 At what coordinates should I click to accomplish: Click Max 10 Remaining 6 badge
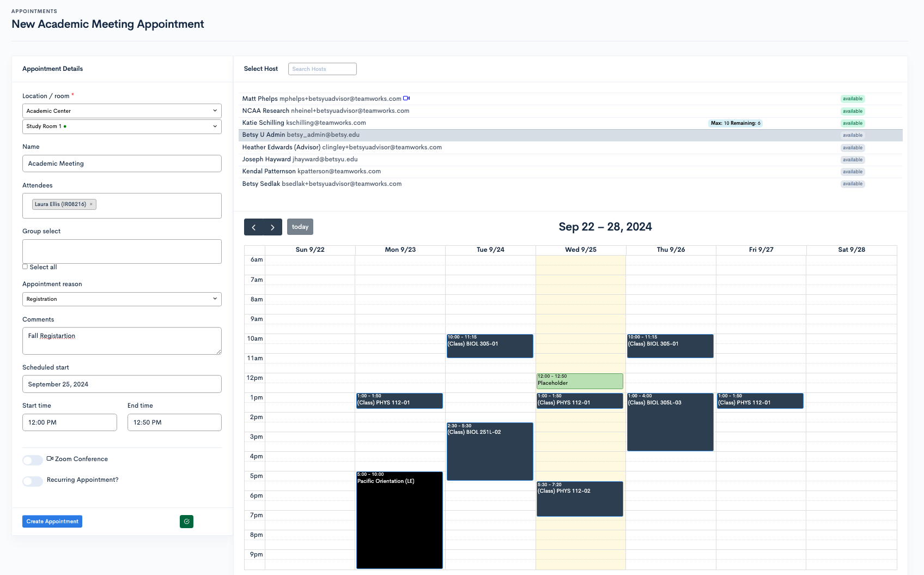coord(735,123)
